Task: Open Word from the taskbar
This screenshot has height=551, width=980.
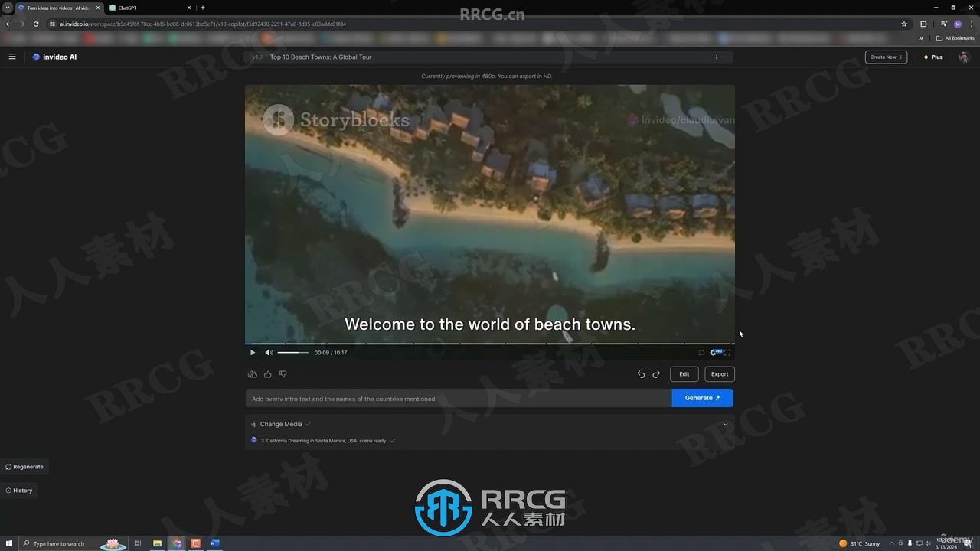Action: [x=215, y=543]
